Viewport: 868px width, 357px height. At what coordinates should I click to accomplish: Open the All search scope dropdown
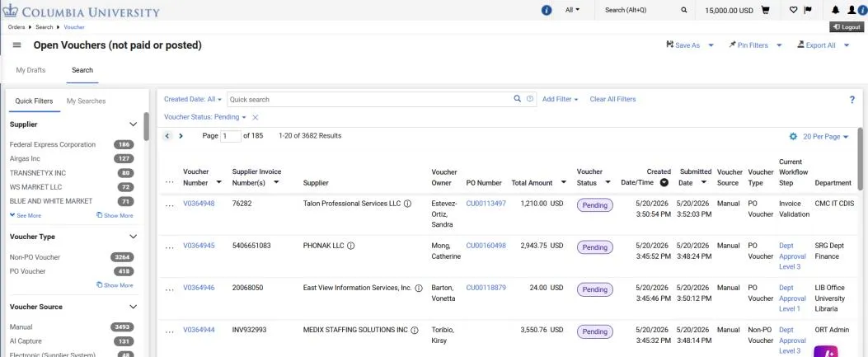coord(572,10)
